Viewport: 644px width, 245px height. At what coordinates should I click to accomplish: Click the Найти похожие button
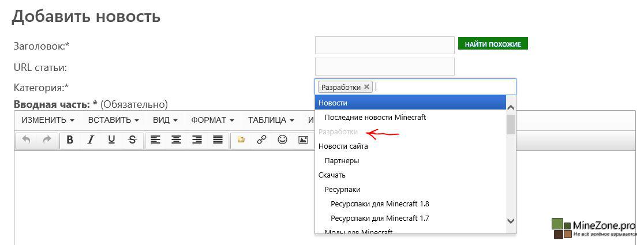493,44
